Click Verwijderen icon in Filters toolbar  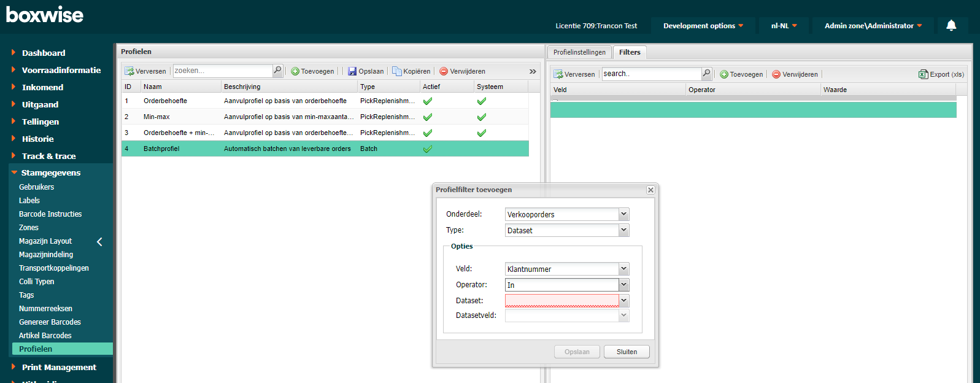click(x=776, y=74)
